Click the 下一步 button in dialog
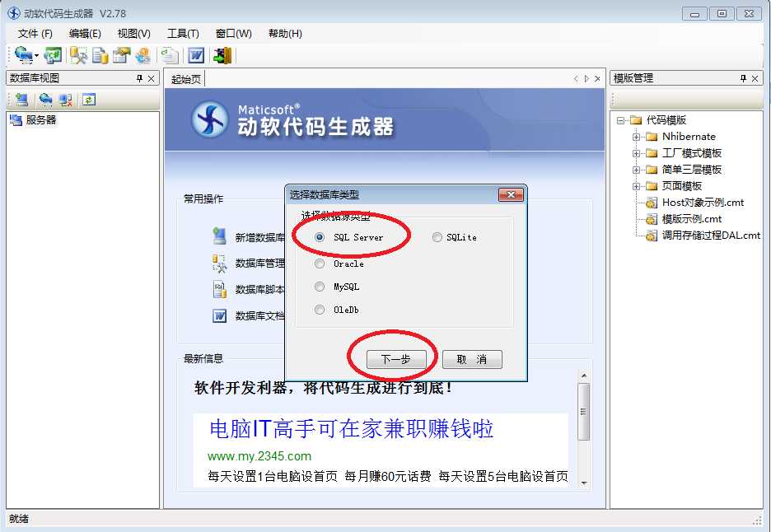771x532 pixels. pos(396,359)
